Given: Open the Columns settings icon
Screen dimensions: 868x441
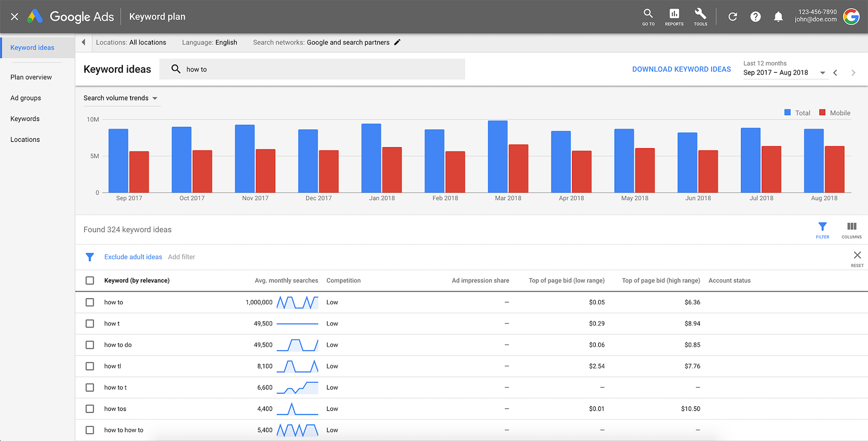Looking at the screenshot, I should 851,227.
